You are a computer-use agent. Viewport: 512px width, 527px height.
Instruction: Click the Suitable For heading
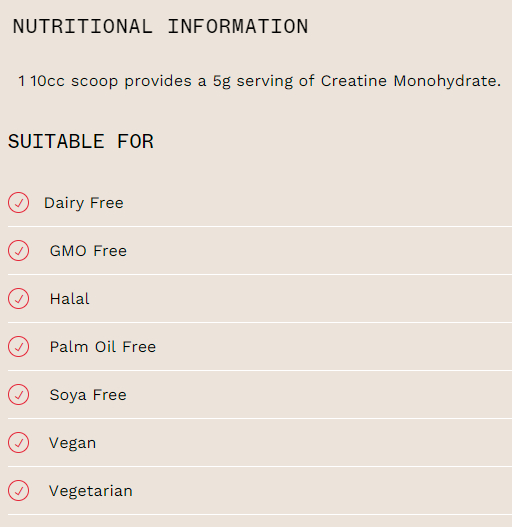(81, 141)
